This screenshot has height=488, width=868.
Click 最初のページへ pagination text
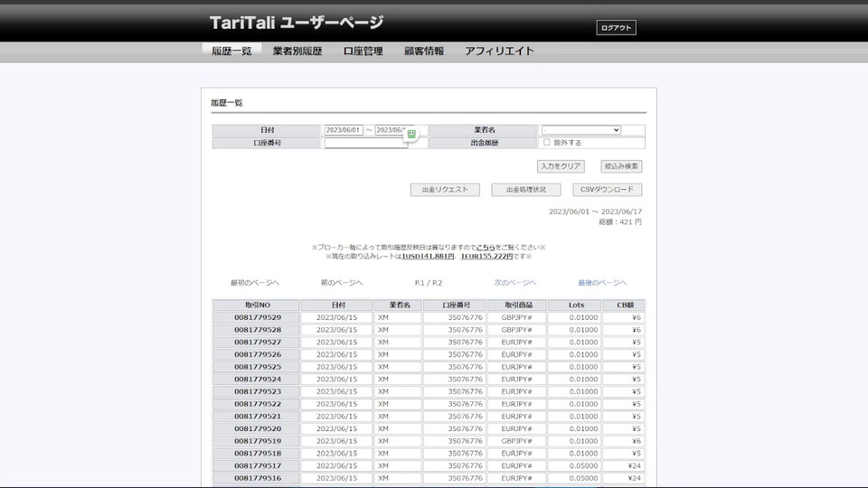[255, 283]
